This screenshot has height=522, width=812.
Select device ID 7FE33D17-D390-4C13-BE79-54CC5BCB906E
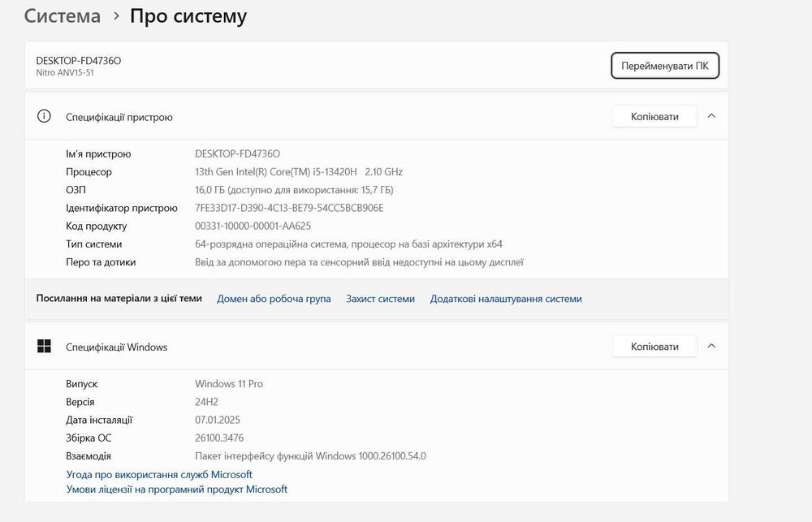click(x=290, y=208)
